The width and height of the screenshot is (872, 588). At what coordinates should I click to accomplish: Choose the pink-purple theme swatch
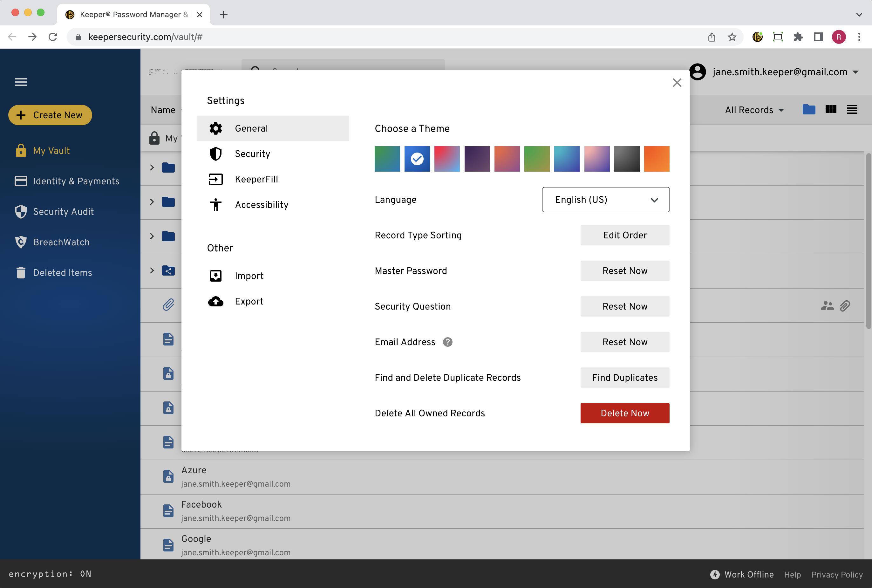click(597, 159)
